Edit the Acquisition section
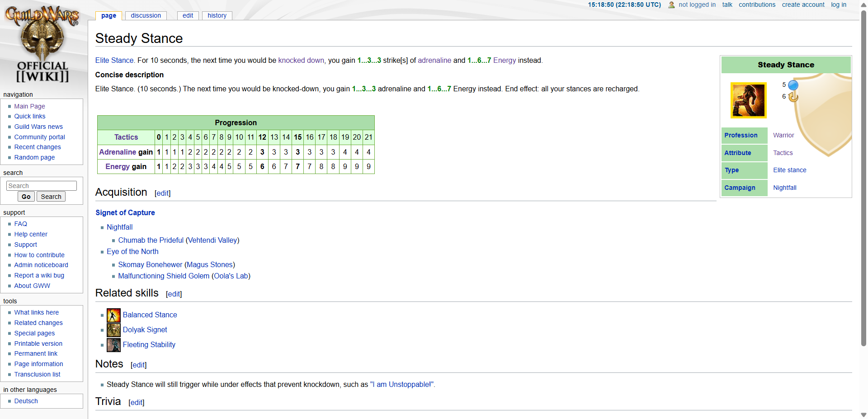 click(x=162, y=193)
